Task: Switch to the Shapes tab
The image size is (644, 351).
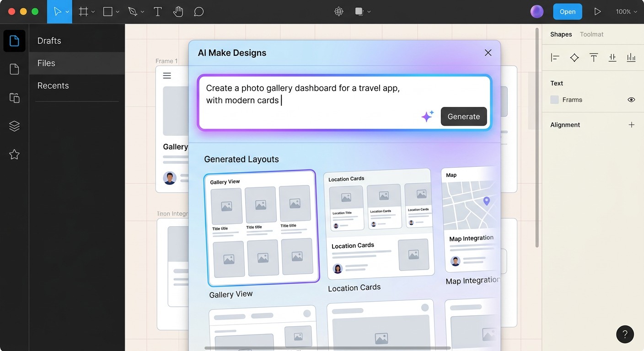Action: click(561, 34)
